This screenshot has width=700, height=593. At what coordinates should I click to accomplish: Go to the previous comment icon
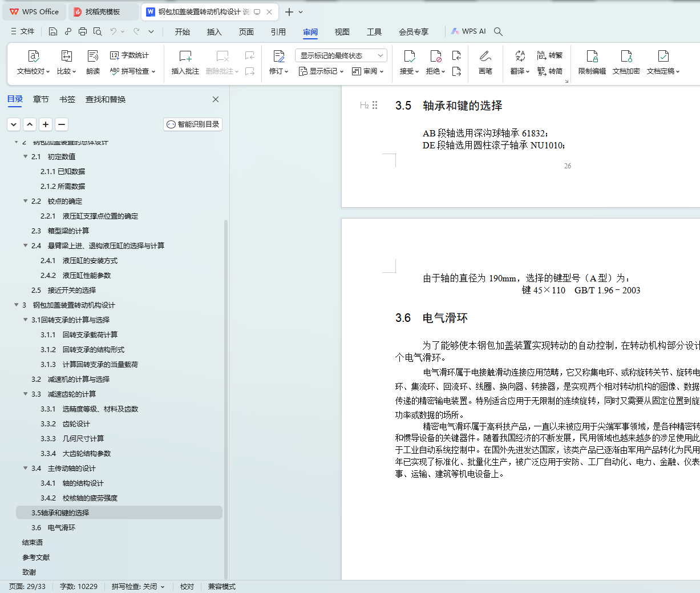(250, 55)
